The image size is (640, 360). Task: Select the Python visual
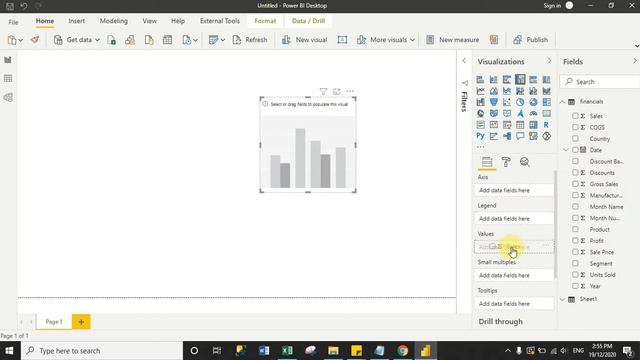coord(480,136)
